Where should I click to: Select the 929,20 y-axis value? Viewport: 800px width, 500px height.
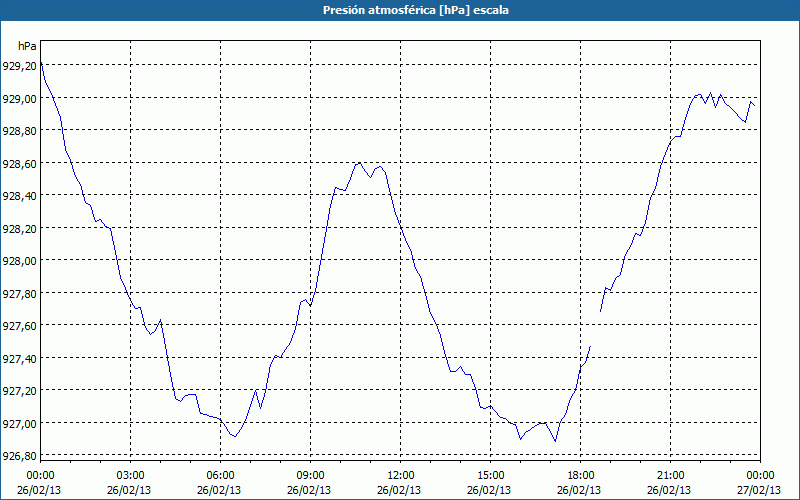19,65
